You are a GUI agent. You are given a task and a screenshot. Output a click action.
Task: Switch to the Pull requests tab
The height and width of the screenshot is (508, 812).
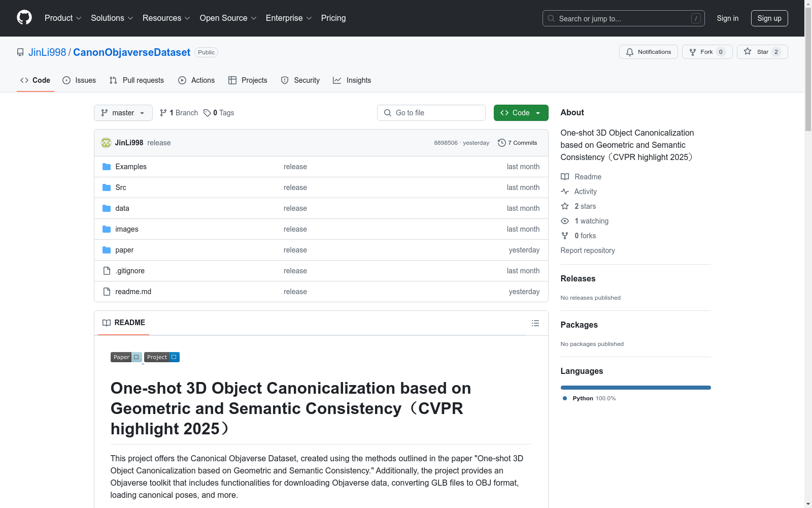pos(137,80)
